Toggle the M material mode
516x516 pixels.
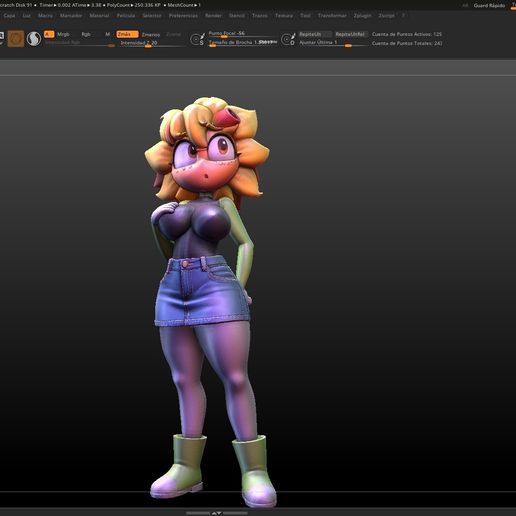pyautogui.click(x=107, y=34)
